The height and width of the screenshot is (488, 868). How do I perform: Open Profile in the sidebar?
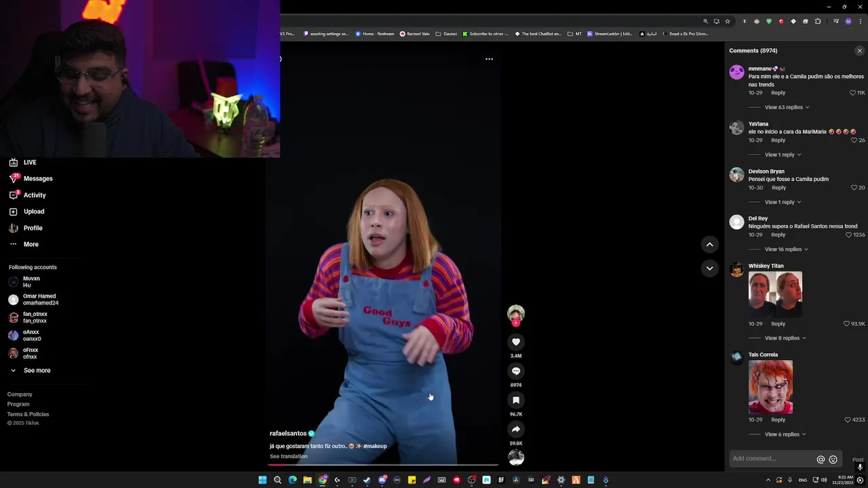coord(26,228)
